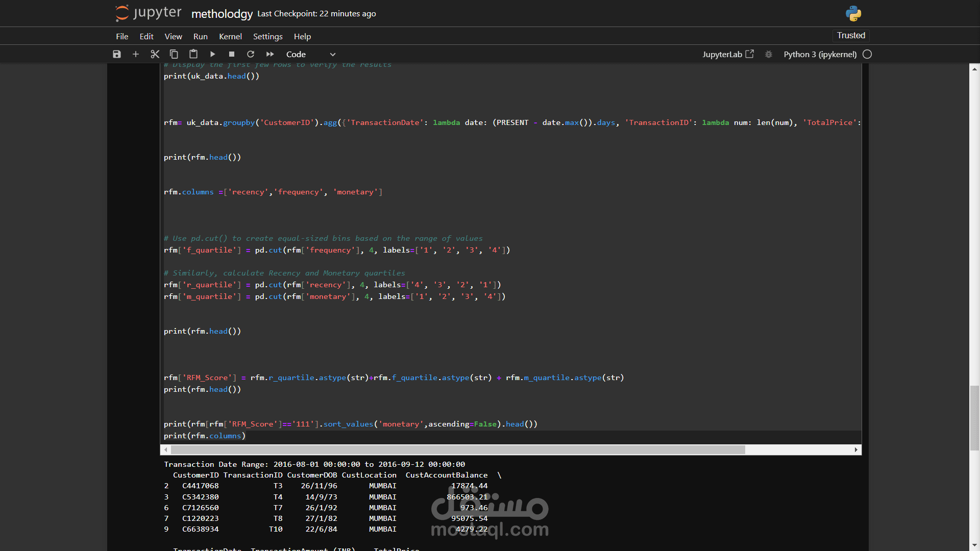Screen dimensions: 980x551
Task: Stop kernel execution with square icon
Action: coord(232,54)
